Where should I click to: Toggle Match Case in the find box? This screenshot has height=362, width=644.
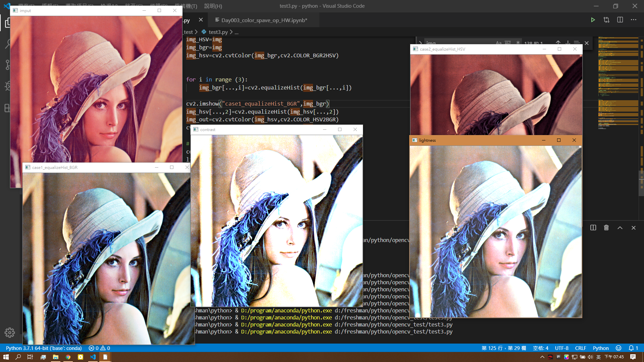[x=498, y=43]
